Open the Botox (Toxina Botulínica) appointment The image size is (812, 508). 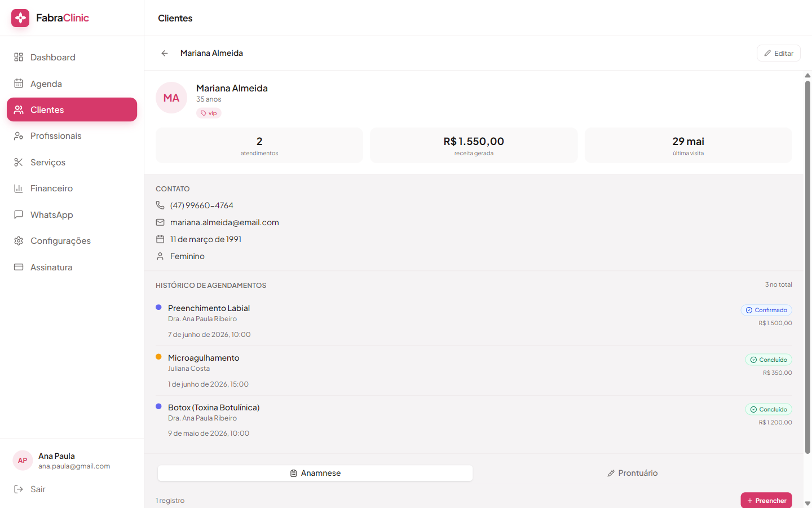pos(474,421)
